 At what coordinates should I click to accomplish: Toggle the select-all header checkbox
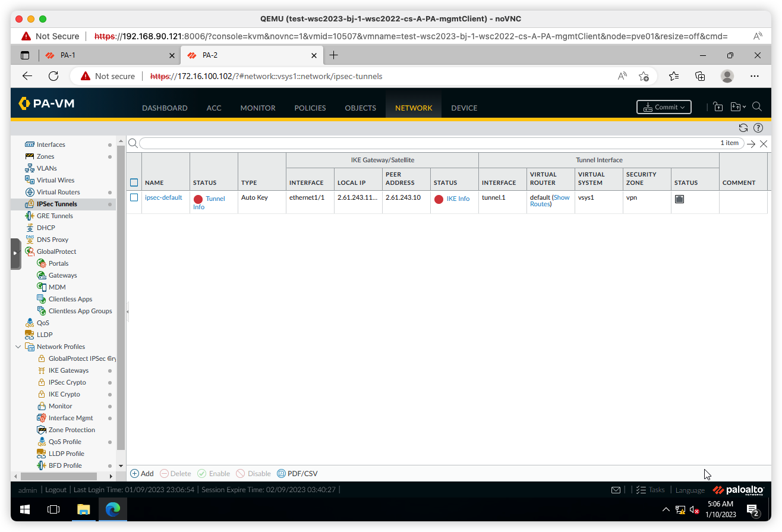tap(134, 182)
